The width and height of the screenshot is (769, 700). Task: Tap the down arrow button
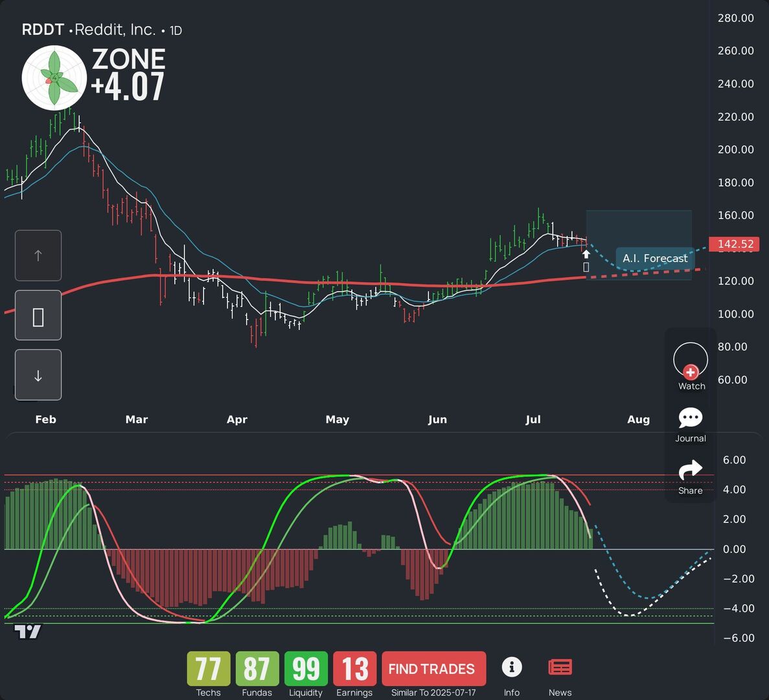[x=38, y=375]
